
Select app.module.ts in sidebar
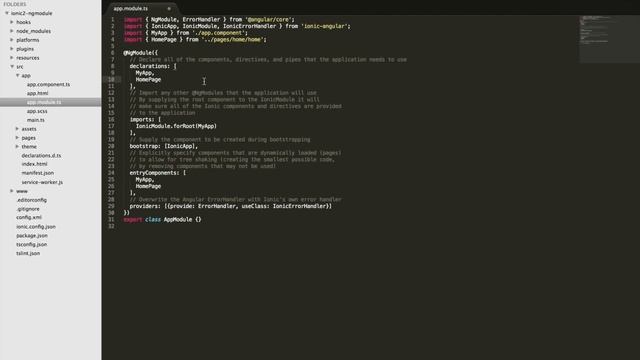pyautogui.click(x=44, y=102)
